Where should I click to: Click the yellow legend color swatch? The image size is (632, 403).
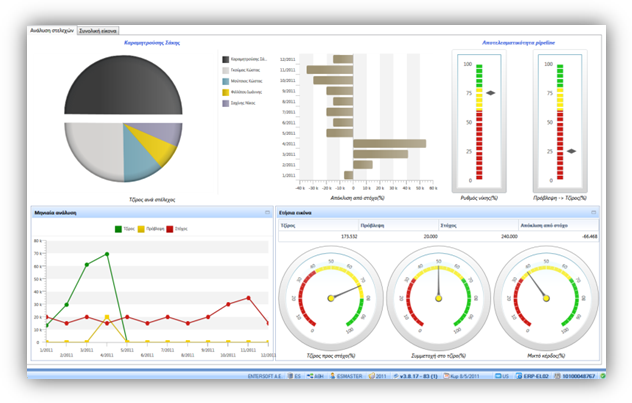coord(226,92)
